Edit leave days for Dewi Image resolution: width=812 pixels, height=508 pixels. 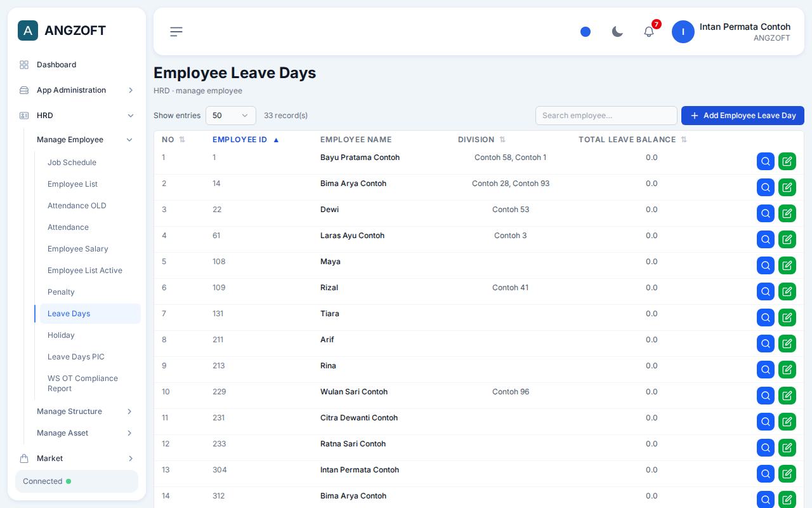click(x=787, y=213)
